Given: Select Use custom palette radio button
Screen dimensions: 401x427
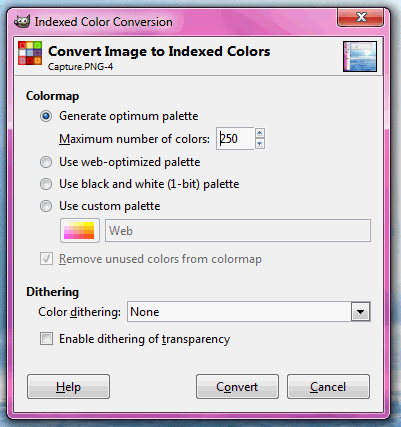Looking at the screenshot, I should 46,206.
